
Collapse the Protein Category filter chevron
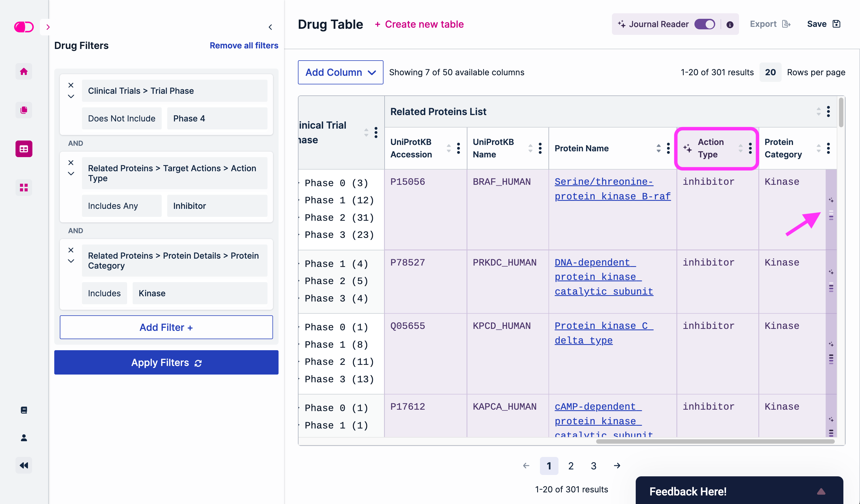point(71,261)
